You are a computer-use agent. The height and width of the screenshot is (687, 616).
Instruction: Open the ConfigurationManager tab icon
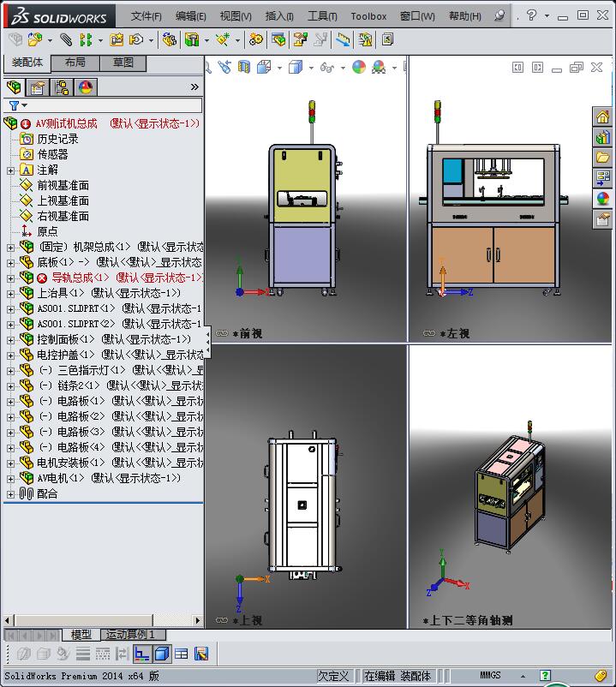(x=62, y=87)
